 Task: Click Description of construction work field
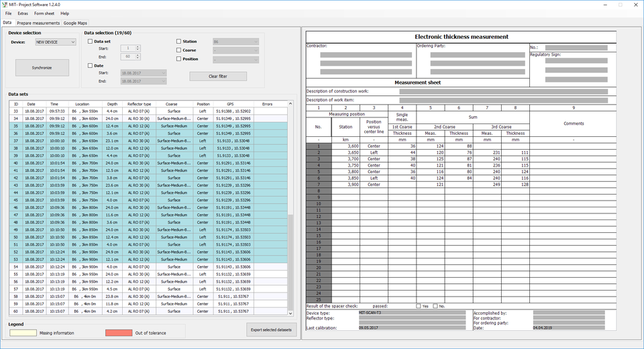tap(504, 91)
